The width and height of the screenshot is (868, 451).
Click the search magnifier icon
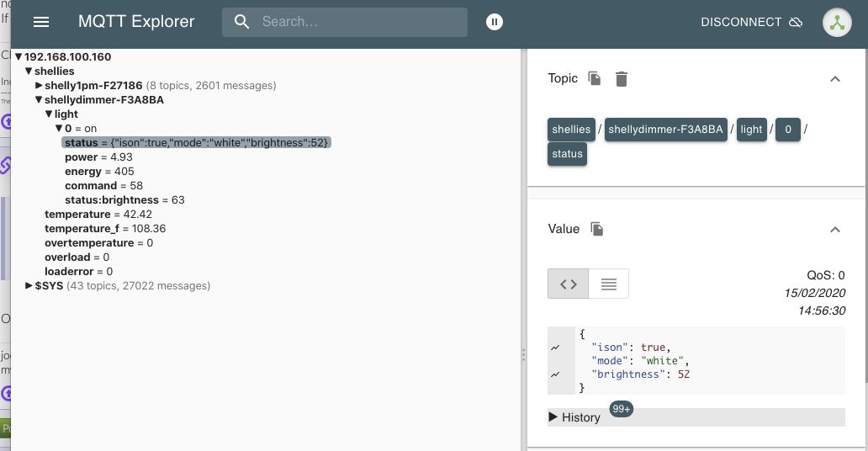(x=242, y=22)
